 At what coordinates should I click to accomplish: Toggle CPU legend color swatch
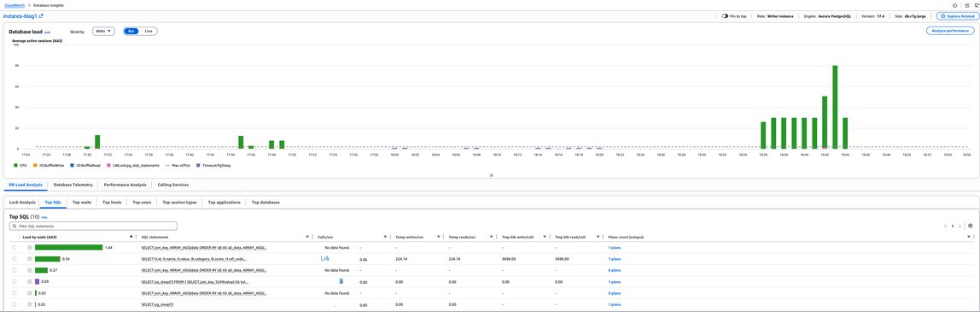(15, 165)
